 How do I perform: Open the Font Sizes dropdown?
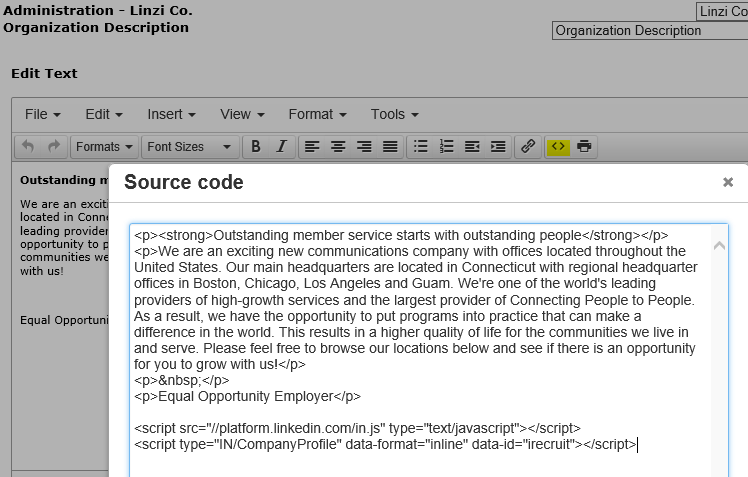189,146
